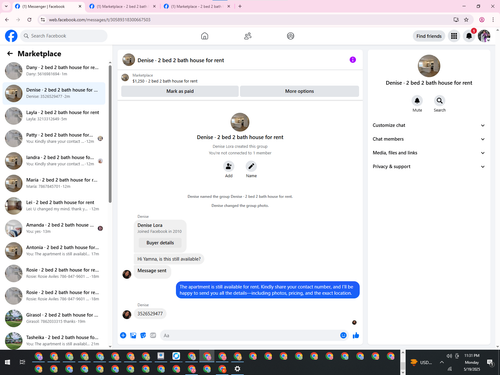Image resolution: width=500 pixels, height=375 pixels.
Task: Open a new browser tab
Action: coord(240,6)
